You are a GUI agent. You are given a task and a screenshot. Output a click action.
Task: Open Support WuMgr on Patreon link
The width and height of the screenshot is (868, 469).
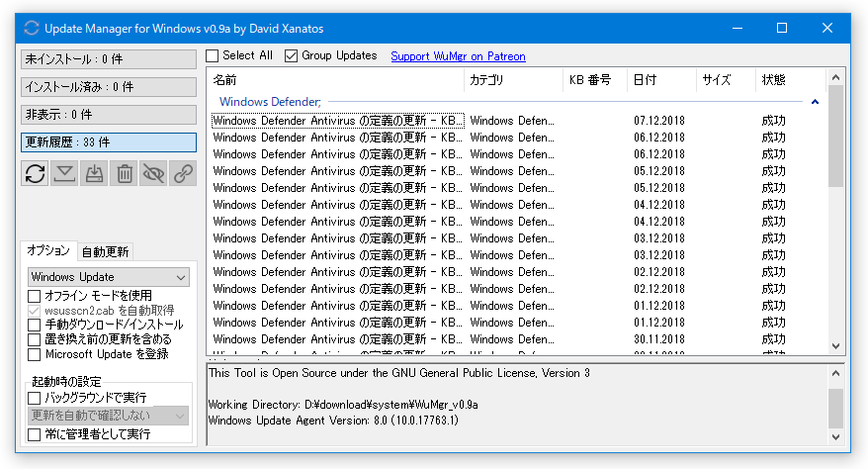458,56
